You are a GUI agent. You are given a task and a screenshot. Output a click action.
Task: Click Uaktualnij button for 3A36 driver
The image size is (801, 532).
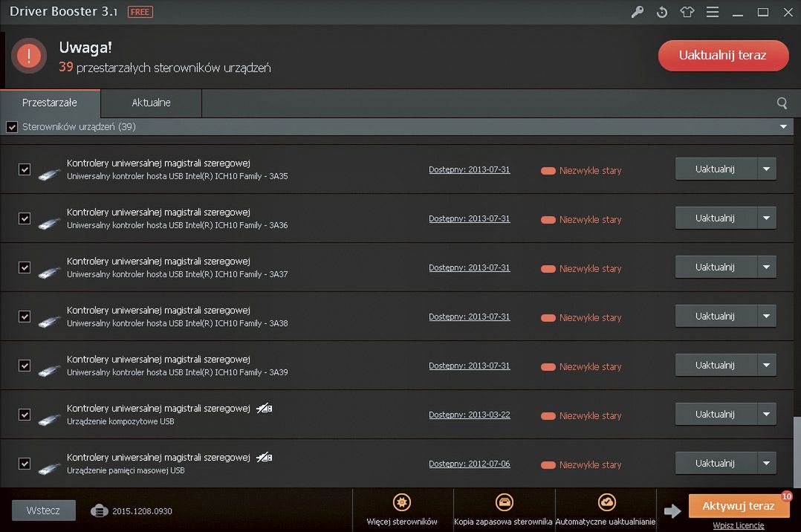tap(716, 218)
